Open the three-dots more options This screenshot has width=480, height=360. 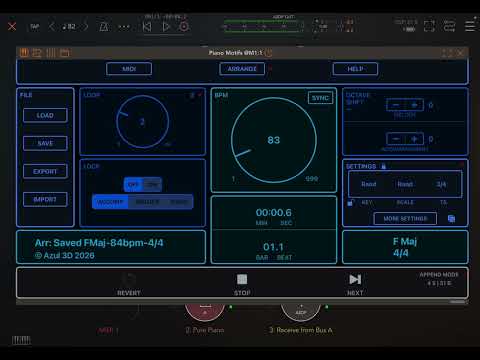(x=124, y=27)
